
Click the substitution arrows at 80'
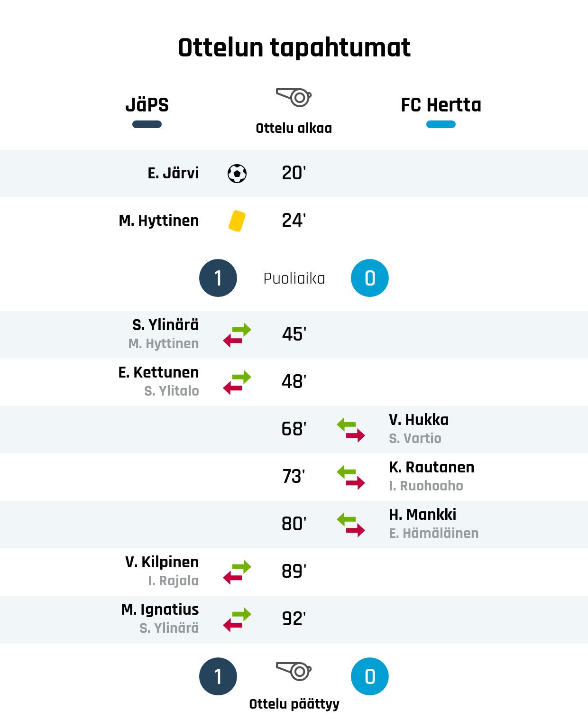(351, 525)
